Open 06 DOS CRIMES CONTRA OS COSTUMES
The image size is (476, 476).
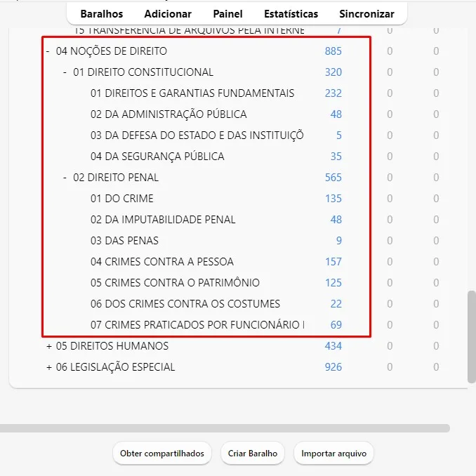click(x=185, y=304)
